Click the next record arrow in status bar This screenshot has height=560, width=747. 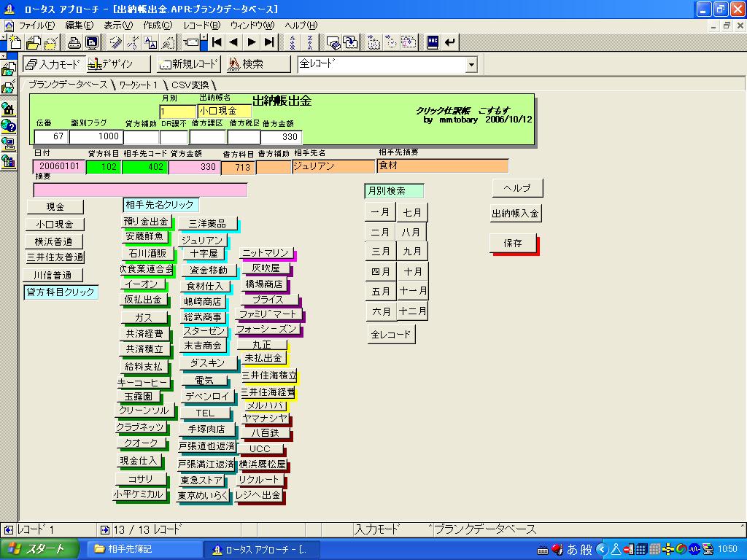click(x=105, y=529)
